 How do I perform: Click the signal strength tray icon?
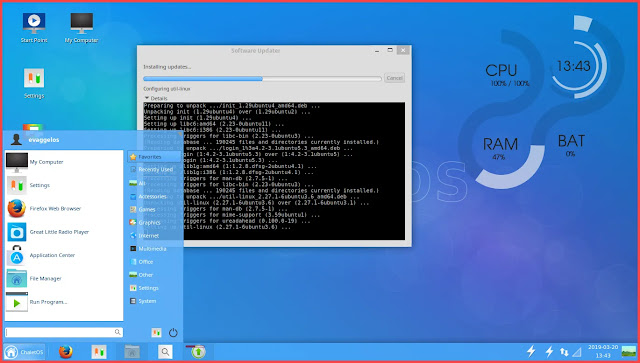point(577,352)
